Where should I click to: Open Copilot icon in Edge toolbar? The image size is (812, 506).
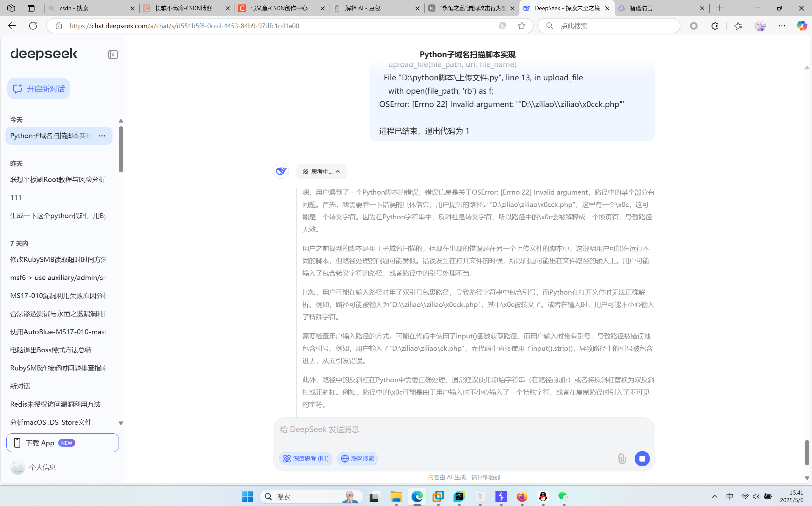[801, 26]
